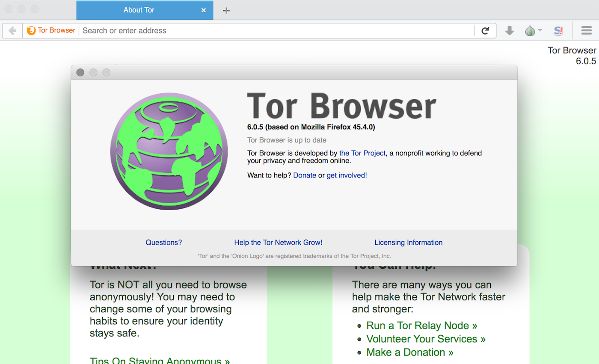Click the Tor Browser is up to date text

pos(287,140)
